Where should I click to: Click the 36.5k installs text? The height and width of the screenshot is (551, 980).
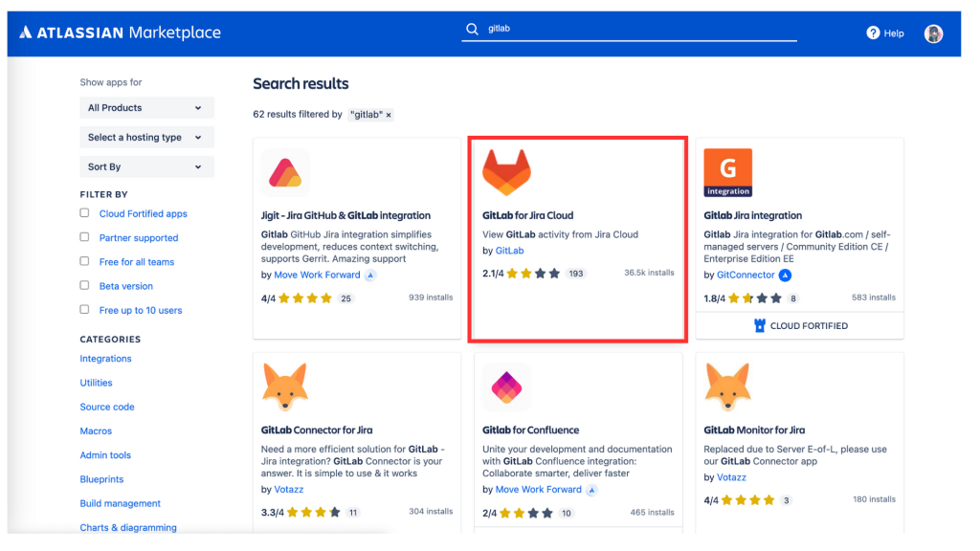pos(649,273)
